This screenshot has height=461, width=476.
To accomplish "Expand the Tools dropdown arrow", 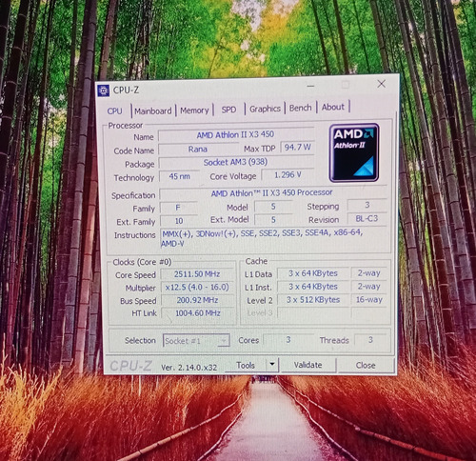I will (x=272, y=365).
